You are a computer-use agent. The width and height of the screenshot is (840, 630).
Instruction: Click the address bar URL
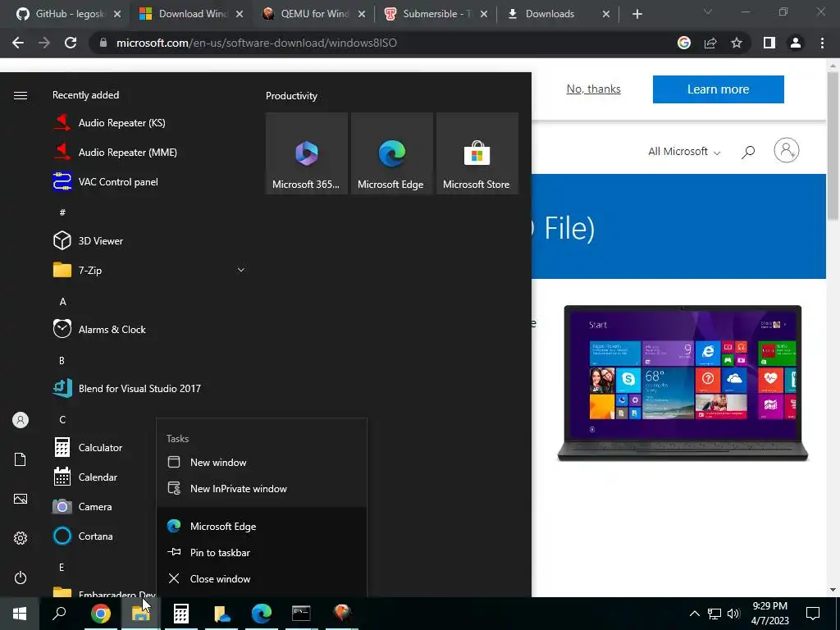[257, 43]
